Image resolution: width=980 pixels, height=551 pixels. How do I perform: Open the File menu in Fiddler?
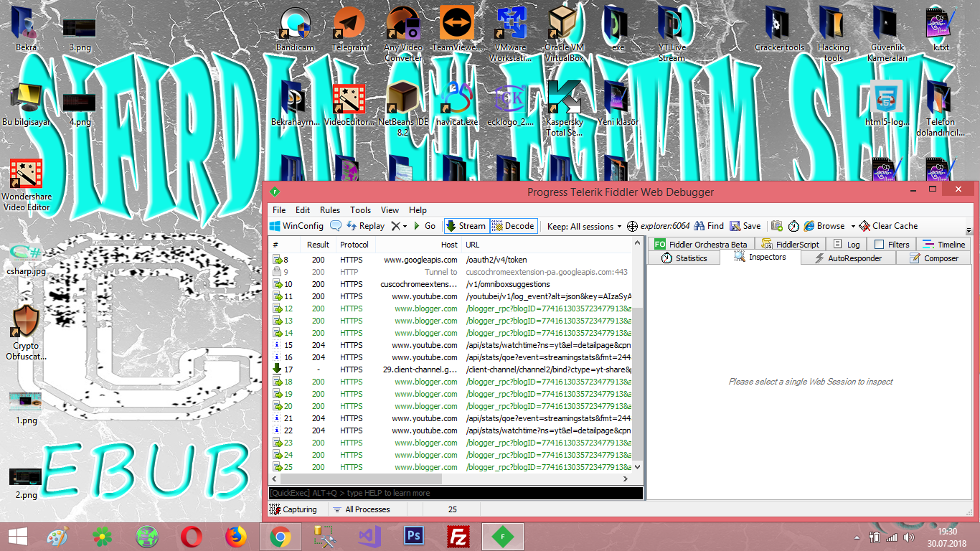(279, 210)
